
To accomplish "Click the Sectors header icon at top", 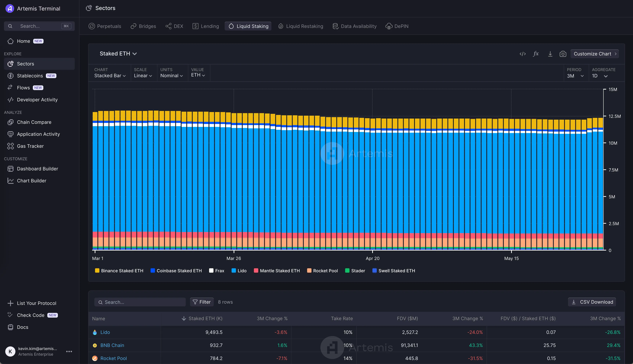I will (89, 8).
